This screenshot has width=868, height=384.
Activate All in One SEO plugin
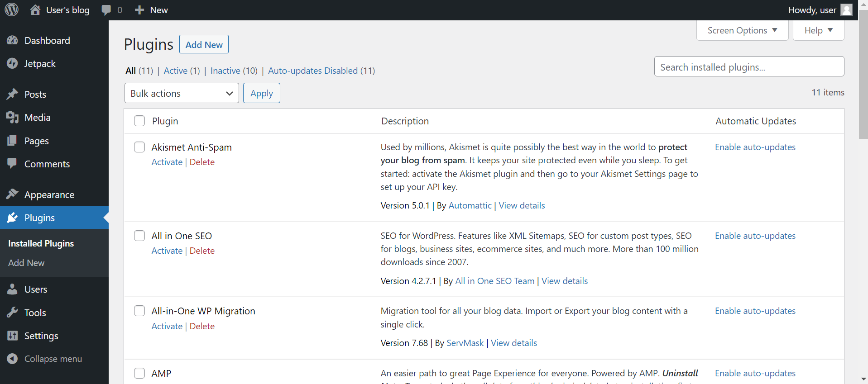coord(167,251)
